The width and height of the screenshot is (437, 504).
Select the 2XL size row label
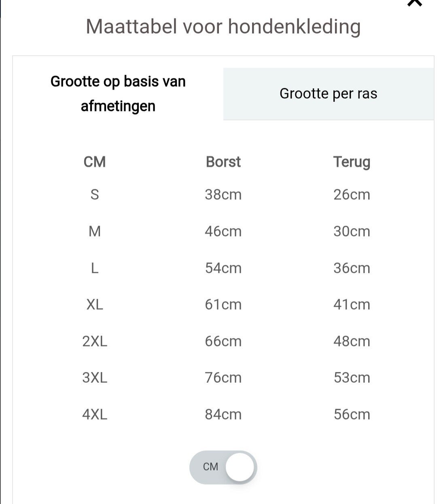[95, 341]
